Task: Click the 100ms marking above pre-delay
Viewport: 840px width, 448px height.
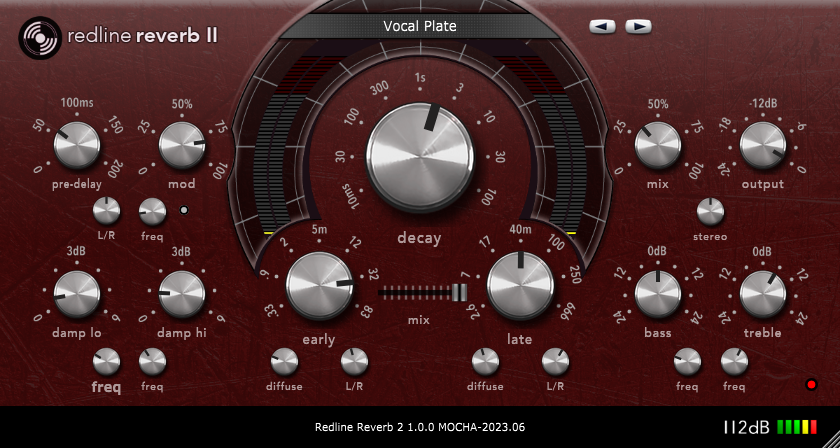Action: [x=77, y=102]
